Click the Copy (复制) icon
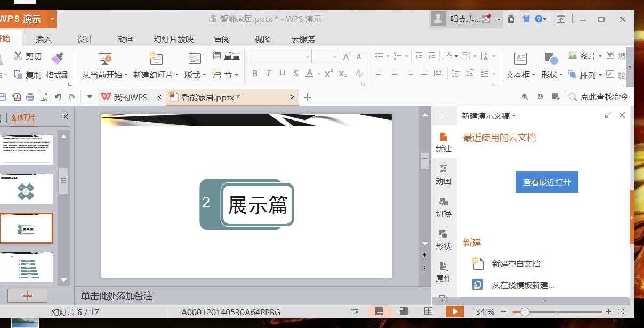 pos(18,75)
